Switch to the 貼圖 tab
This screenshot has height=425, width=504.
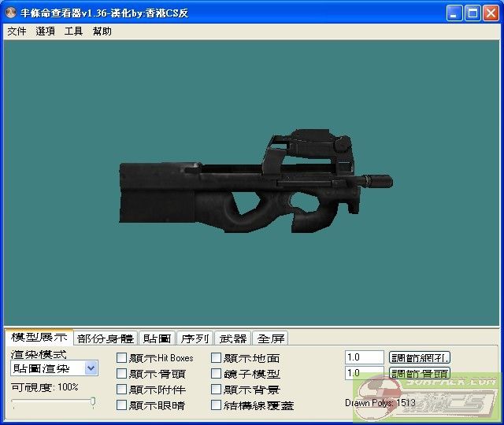[x=157, y=338]
